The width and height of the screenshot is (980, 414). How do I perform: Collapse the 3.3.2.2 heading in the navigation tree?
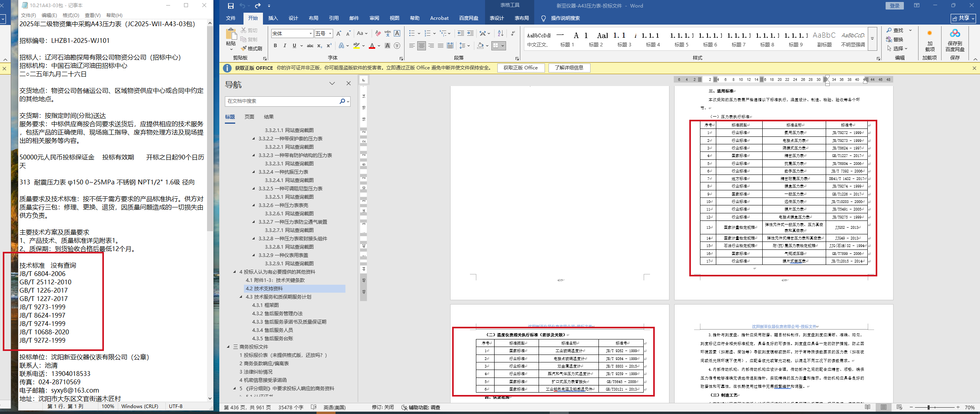click(254, 139)
